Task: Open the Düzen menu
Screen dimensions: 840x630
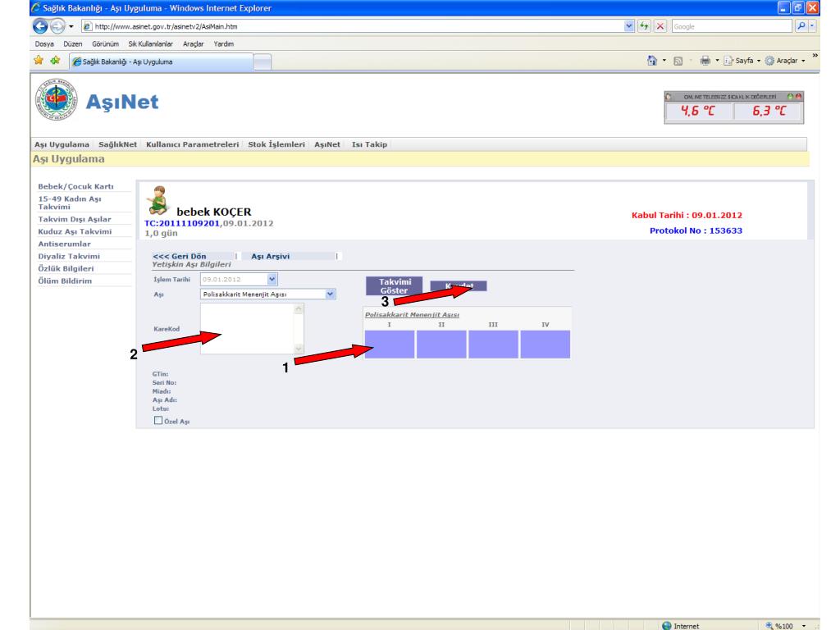Action: [73, 44]
